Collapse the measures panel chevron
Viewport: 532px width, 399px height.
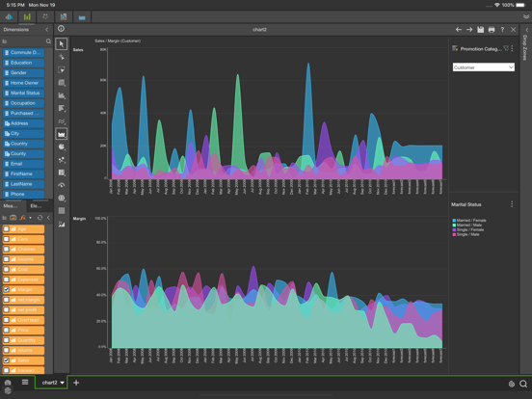point(48,218)
